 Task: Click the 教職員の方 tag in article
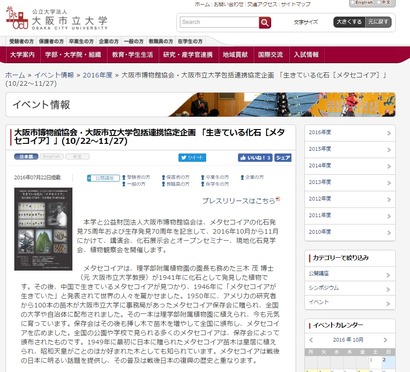click(x=176, y=184)
